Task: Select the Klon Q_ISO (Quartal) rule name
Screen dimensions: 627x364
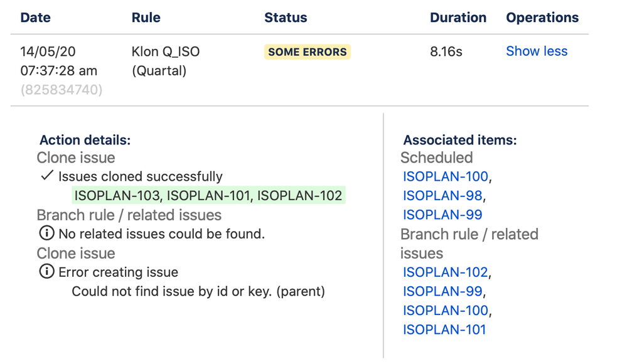Action: click(x=166, y=62)
